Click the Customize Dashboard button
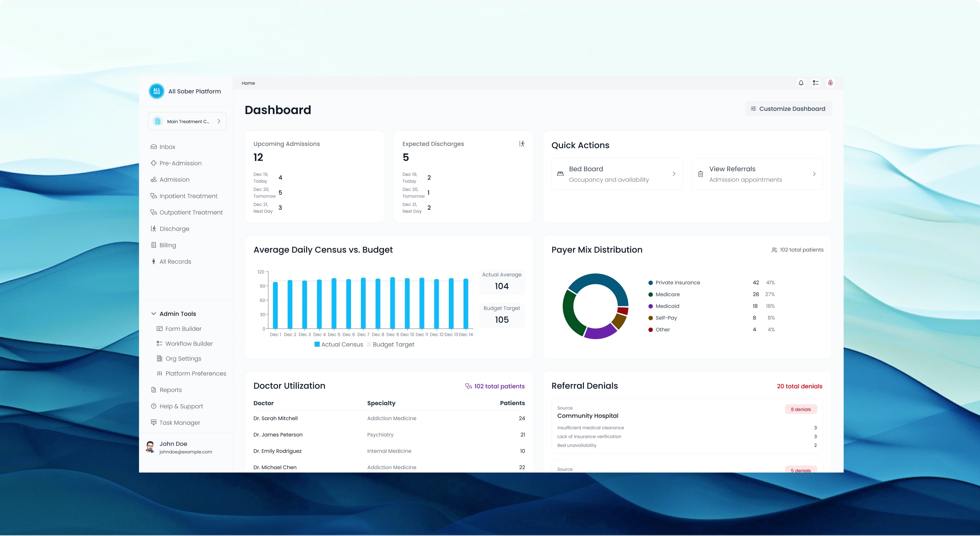Viewport: 980px width, 536px height. [788, 109]
